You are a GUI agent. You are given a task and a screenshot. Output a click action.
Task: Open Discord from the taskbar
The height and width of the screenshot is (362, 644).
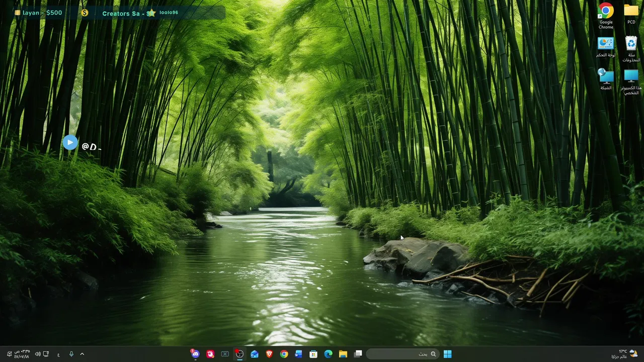click(195, 354)
